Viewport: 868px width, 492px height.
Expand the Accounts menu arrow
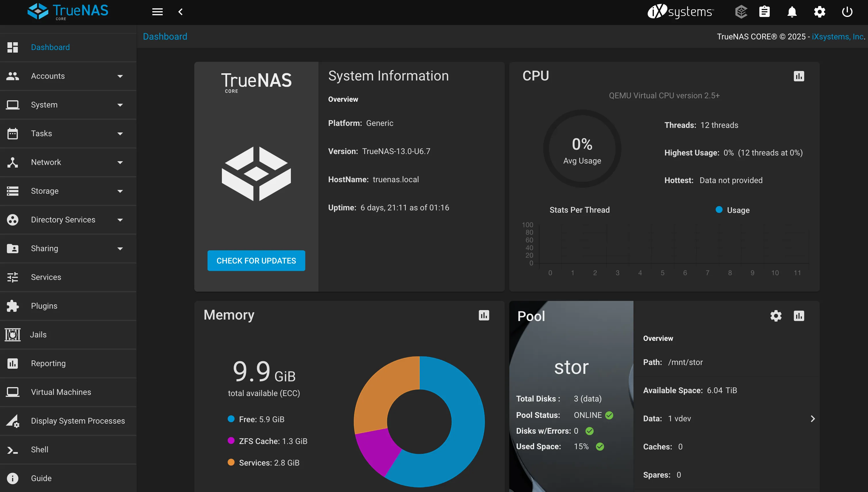[120, 76]
